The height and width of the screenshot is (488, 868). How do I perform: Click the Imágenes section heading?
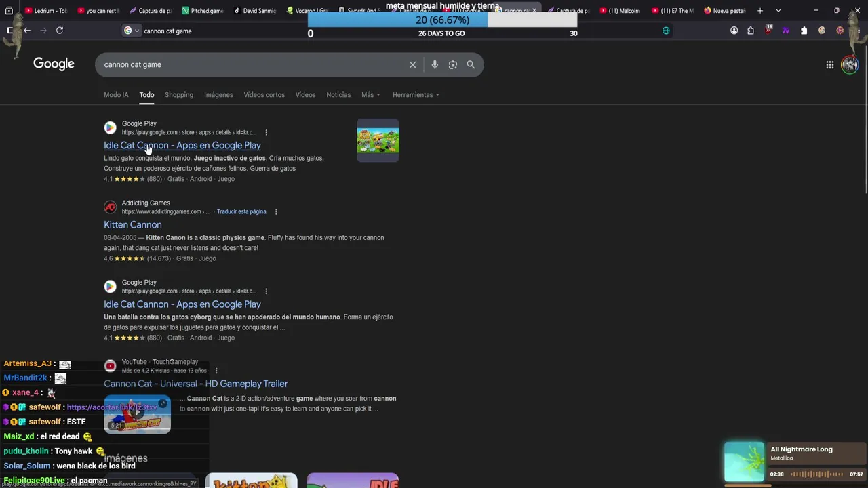(x=125, y=459)
